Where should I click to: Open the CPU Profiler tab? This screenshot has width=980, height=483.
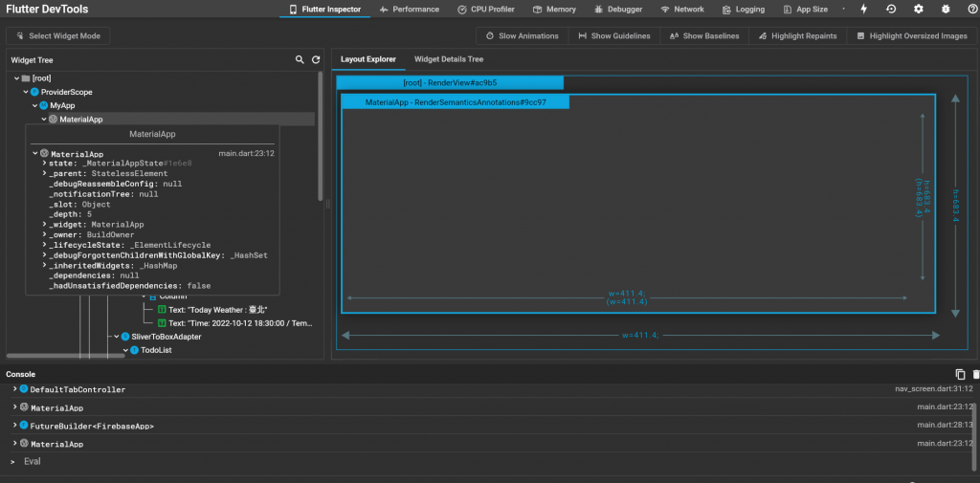coord(485,10)
